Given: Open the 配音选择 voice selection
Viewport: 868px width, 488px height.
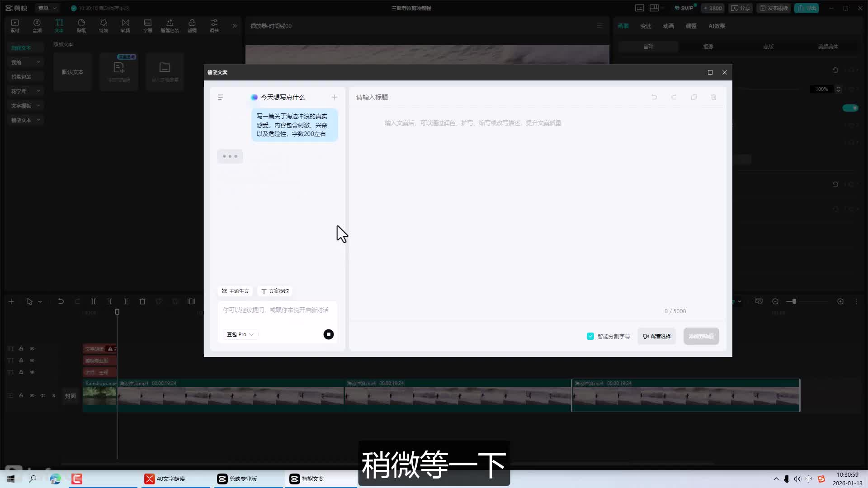Looking at the screenshot, I should [657, 336].
